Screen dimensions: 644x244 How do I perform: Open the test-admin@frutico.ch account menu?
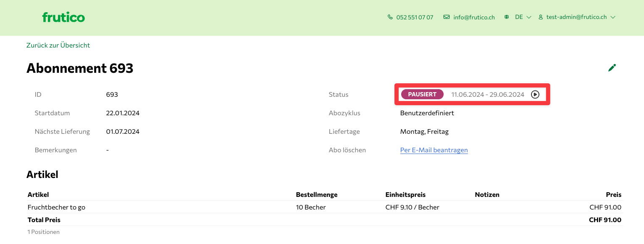(x=576, y=17)
